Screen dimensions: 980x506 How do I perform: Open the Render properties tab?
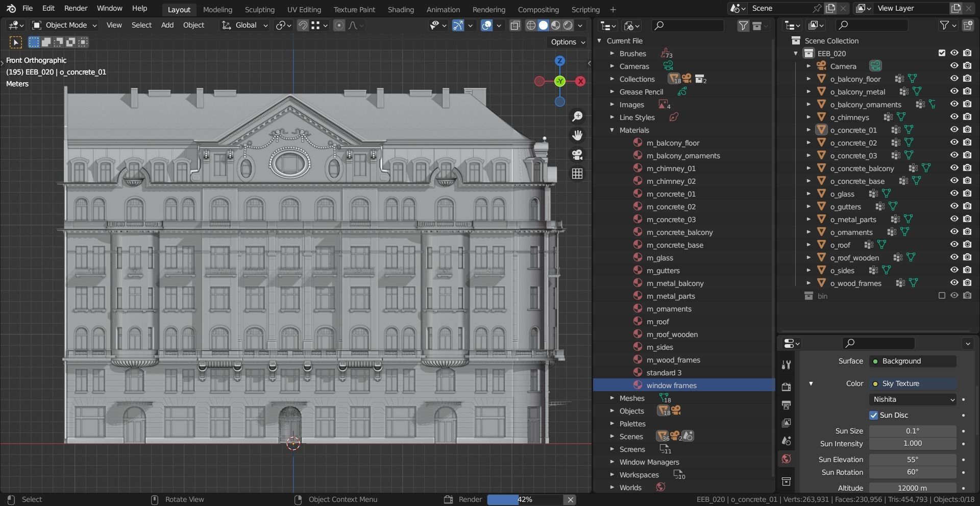point(786,387)
